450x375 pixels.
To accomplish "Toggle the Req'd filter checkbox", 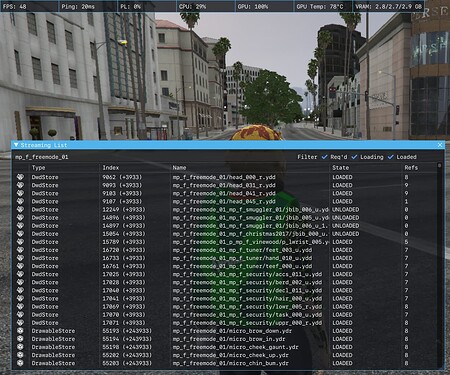I will (x=324, y=157).
